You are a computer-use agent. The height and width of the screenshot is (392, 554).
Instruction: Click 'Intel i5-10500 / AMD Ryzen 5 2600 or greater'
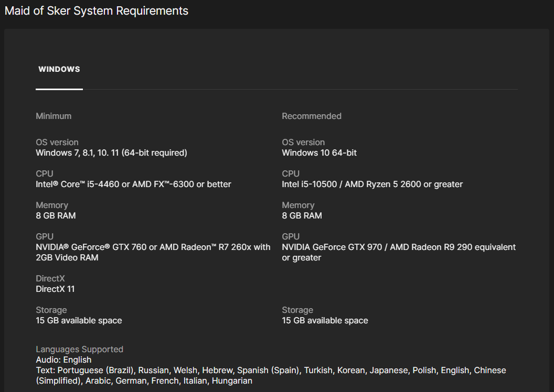(x=372, y=184)
